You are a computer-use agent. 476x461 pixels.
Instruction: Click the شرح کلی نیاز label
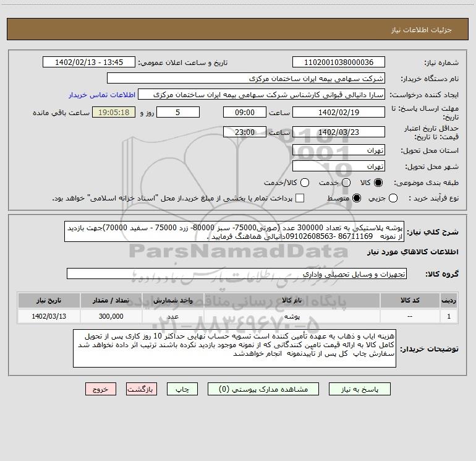click(433, 232)
